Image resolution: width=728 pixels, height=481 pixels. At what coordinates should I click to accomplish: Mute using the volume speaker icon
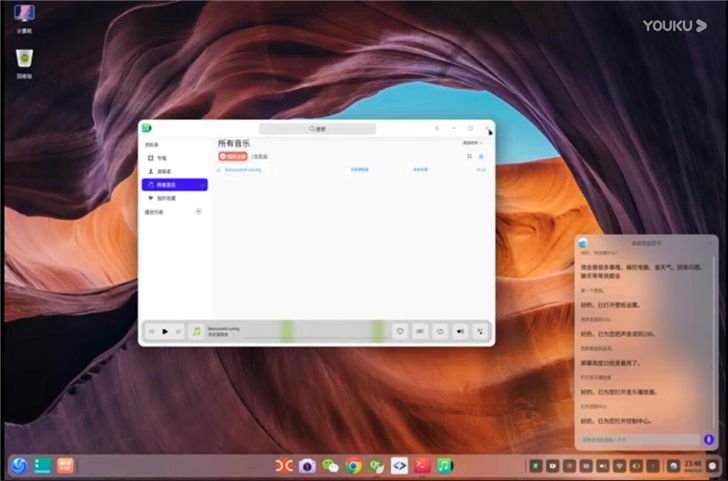(460, 331)
